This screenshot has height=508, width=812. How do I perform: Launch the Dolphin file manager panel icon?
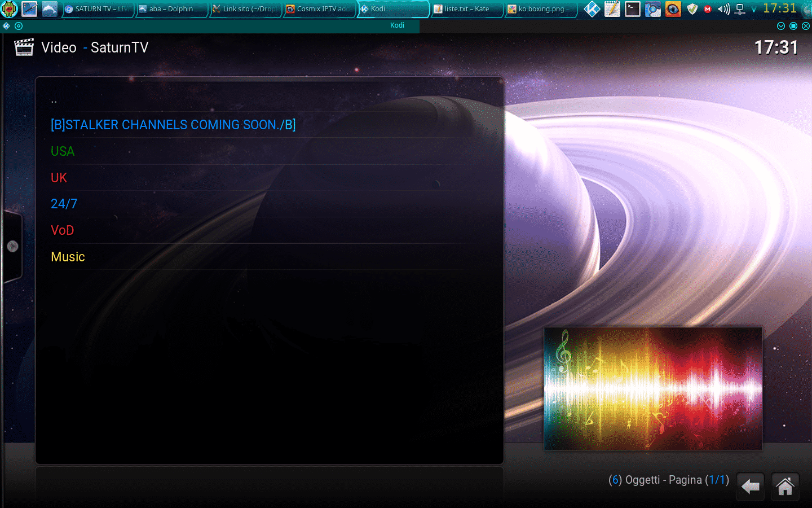50,9
